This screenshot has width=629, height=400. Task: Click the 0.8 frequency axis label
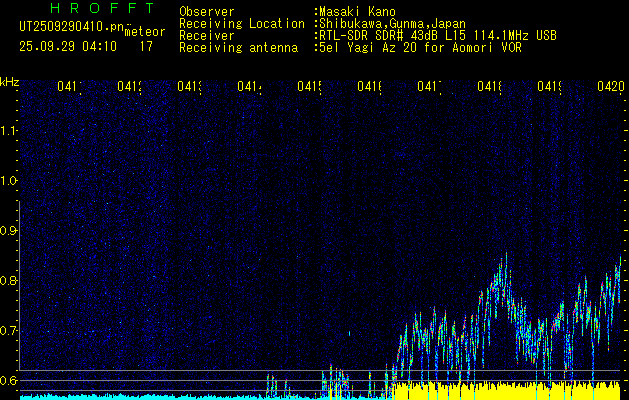pyautogui.click(x=9, y=280)
